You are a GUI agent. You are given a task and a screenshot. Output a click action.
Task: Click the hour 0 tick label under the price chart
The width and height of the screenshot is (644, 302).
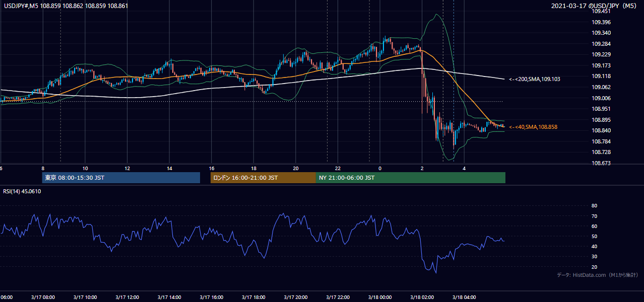380,169
